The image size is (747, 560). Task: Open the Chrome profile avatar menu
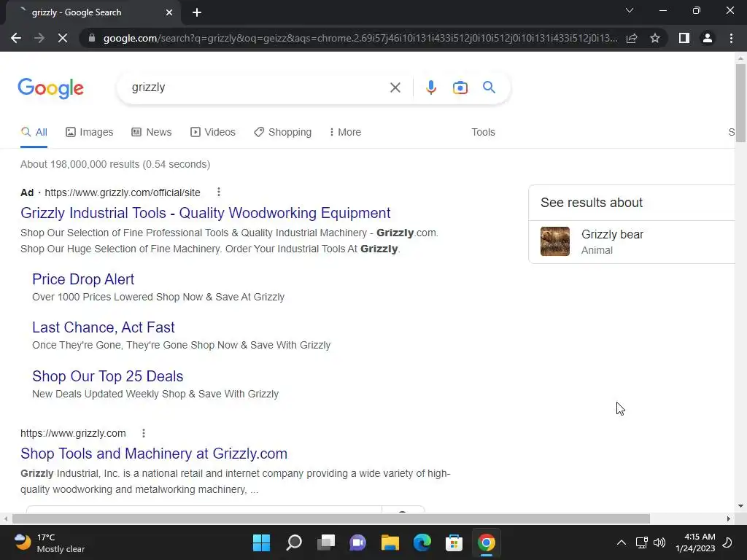point(708,38)
